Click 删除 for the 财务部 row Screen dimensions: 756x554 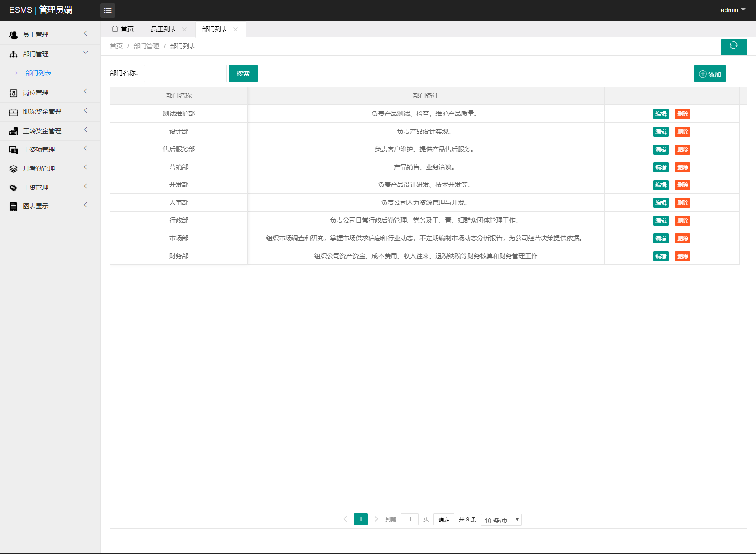pos(682,256)
